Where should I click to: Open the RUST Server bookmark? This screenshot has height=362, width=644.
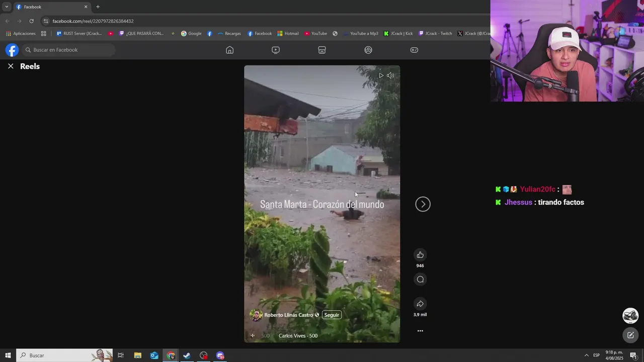coord(79,34)
